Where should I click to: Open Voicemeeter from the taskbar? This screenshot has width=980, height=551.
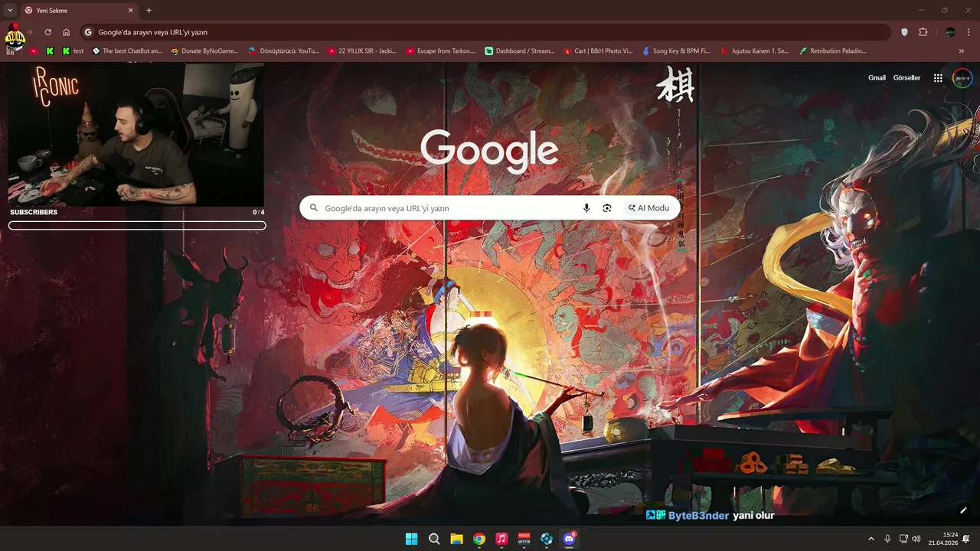[524, 539]
